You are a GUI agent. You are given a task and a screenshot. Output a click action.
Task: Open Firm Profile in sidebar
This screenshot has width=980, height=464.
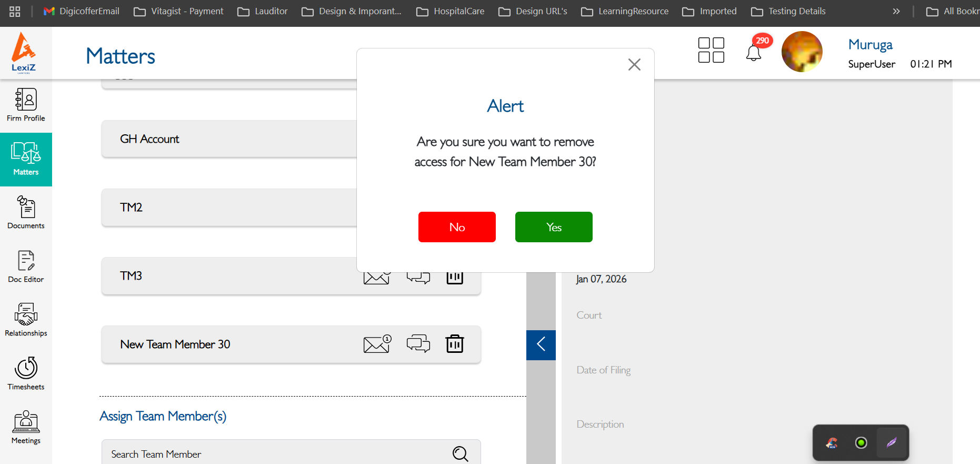[26, 105]
